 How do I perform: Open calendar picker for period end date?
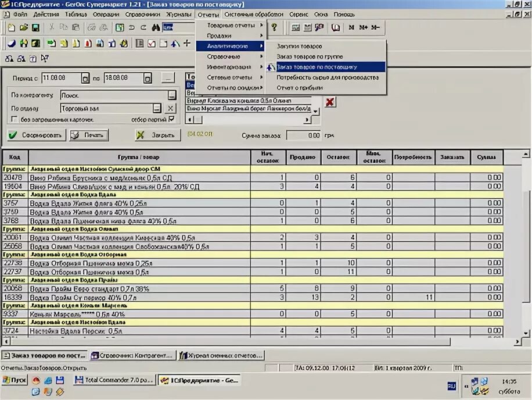pos(148,78)
